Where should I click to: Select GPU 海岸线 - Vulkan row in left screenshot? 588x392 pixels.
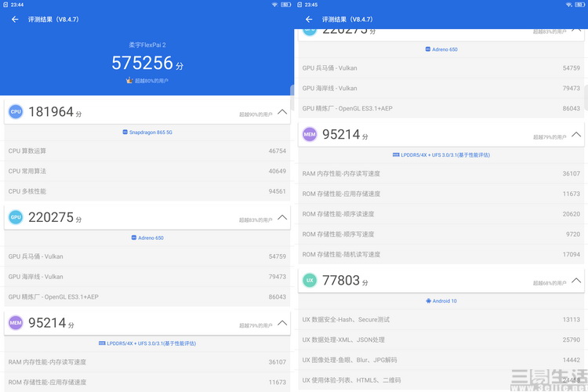coord(147,277)
